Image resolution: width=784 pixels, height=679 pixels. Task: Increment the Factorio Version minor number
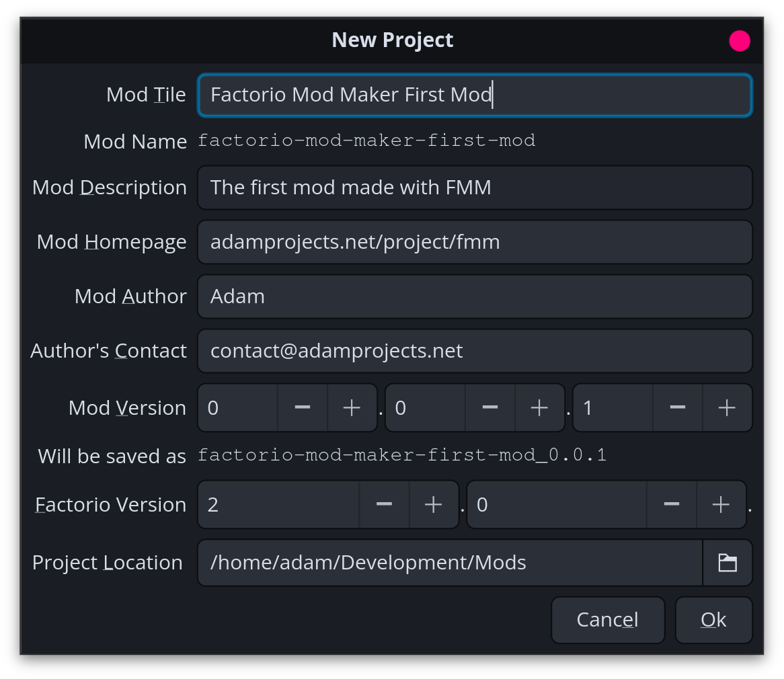(x=721, y=504)
